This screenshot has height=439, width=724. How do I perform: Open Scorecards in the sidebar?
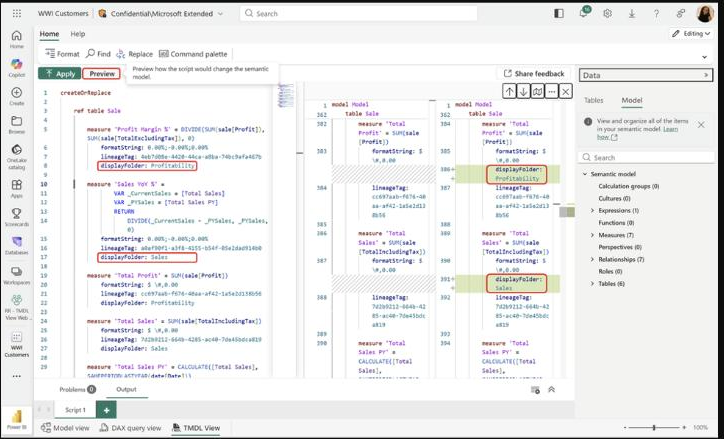[17, 217]
